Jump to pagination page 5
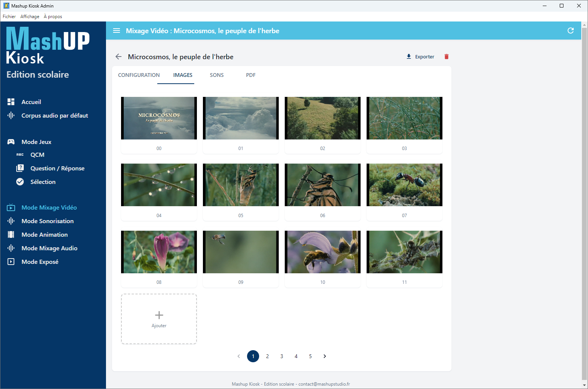This screenshot has height=389, width=588. click(310, 356)
